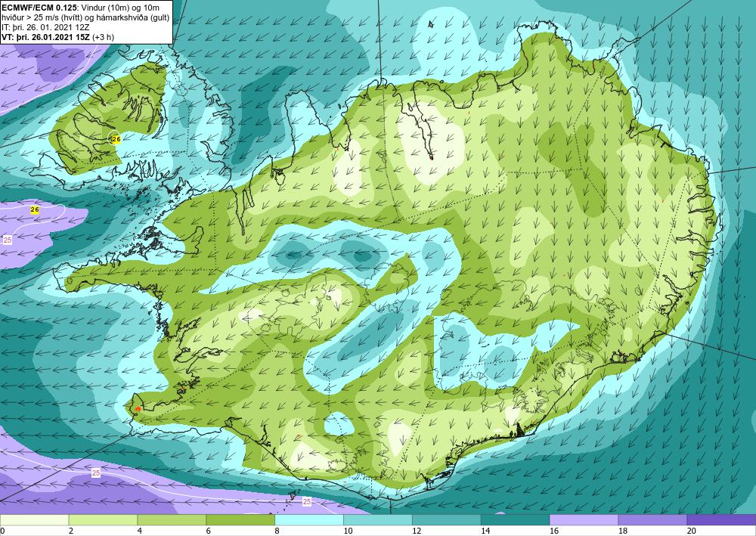
Task: Click the 8–10 m/s pale cyan legend swatch
Action: coord(309,520)
